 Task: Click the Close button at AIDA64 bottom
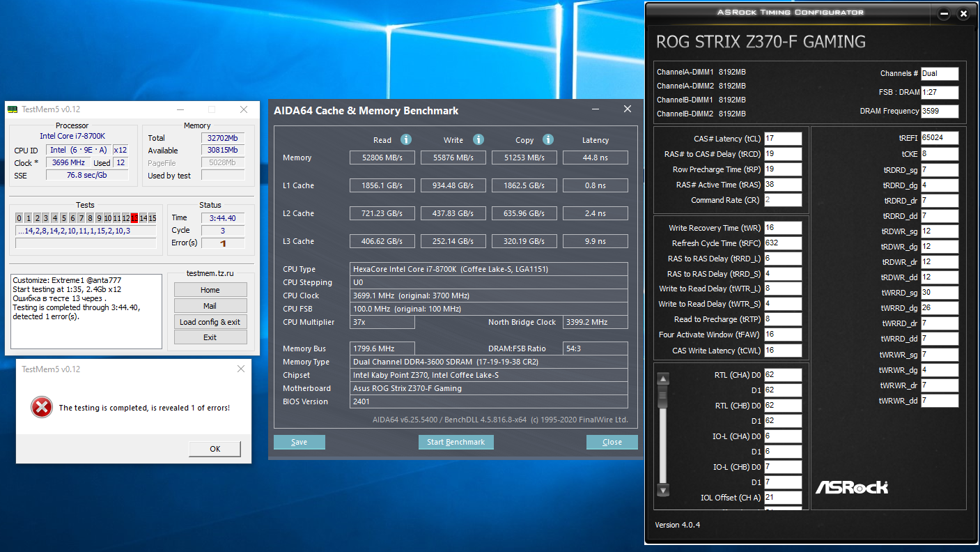pos(612,442)
